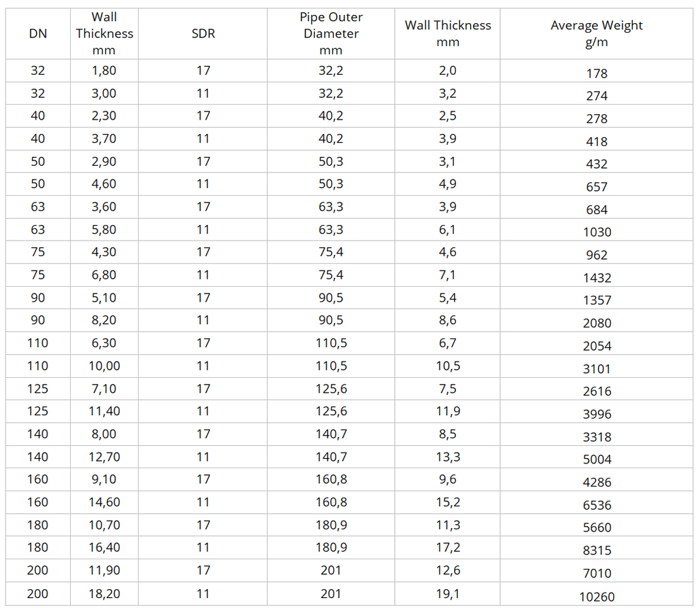Image resolution: width=700 pixels, height=613 pixels.
Task: Select the 18,20 wall thickness cell
Action: click(x=104, y=594)
